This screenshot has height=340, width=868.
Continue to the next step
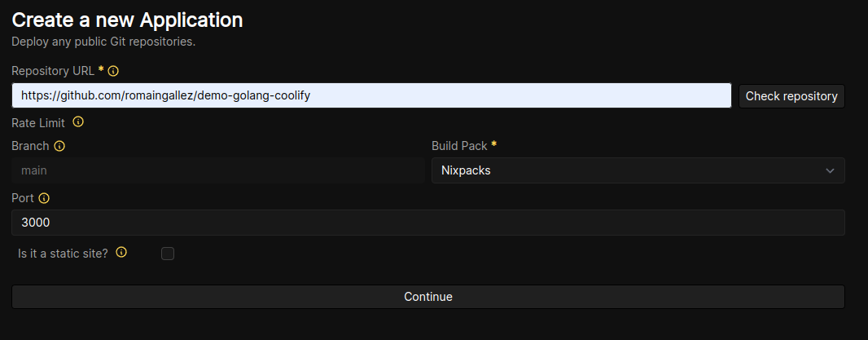coord(428,297)
